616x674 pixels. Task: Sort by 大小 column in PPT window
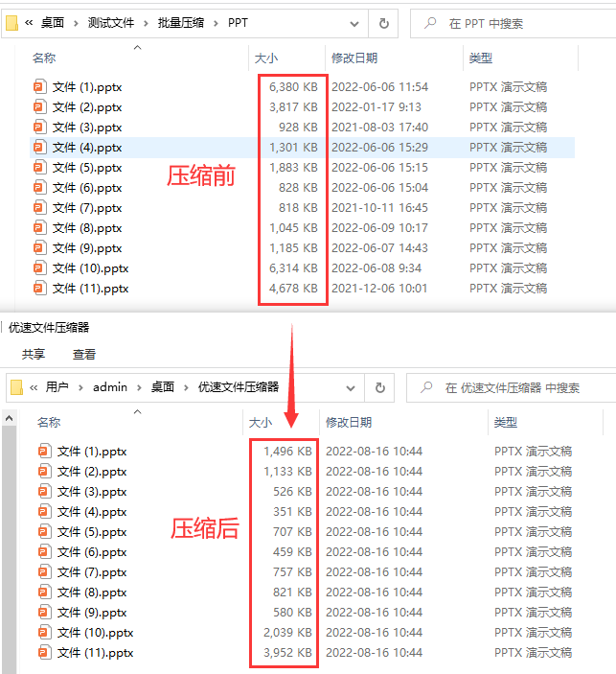pos(266,58)
